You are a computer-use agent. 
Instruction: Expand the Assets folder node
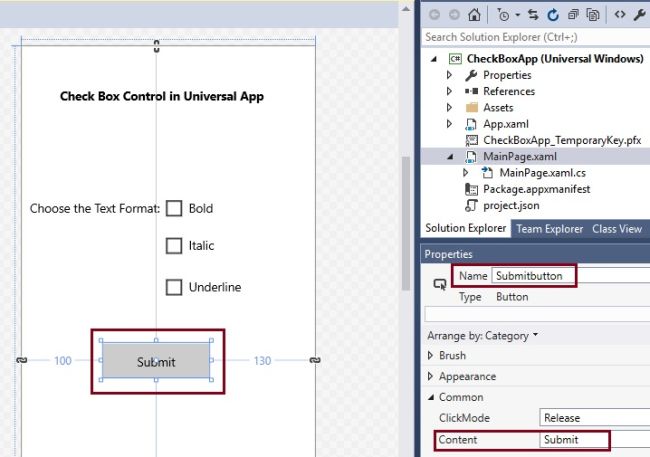click(x=449, y=107)
